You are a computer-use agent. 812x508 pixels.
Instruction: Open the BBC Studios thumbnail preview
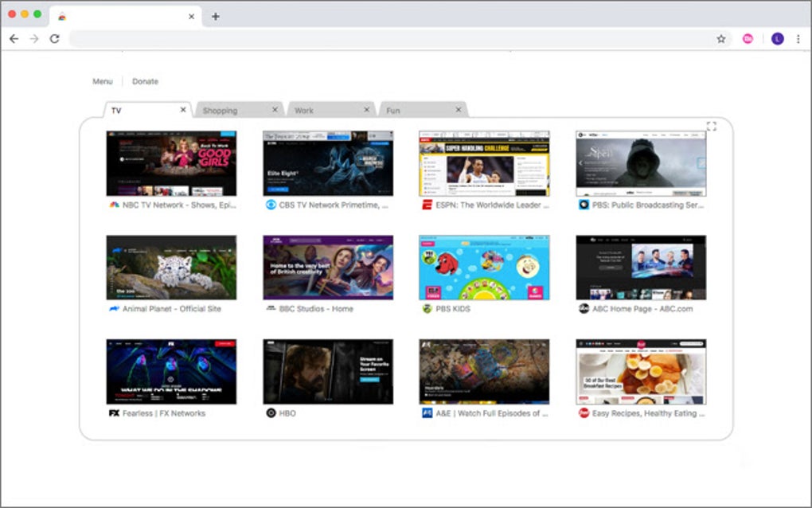point(327,268)
